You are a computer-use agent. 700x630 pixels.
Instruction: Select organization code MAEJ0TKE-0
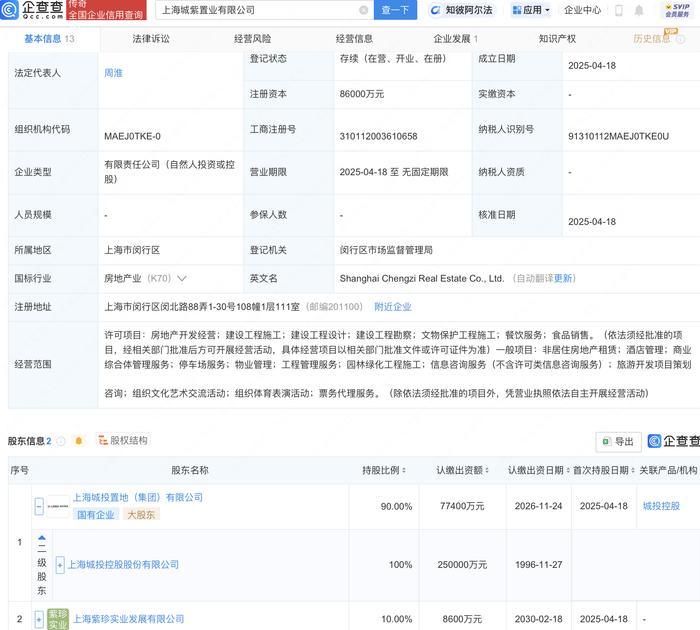132,136
